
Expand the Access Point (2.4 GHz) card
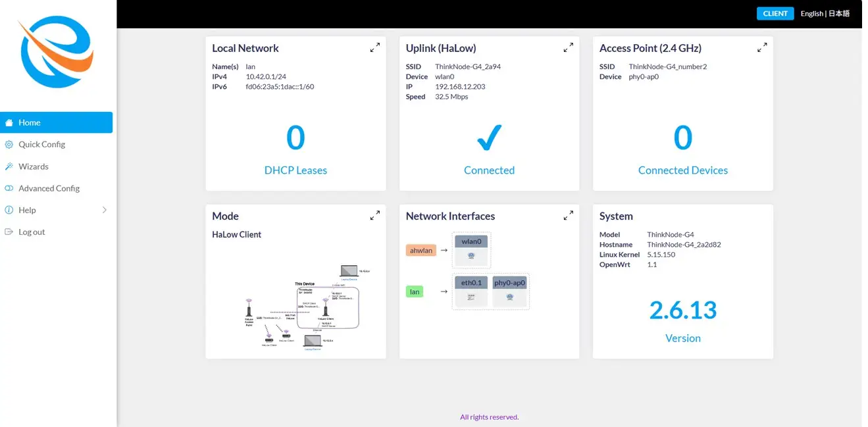coord(762,47)
